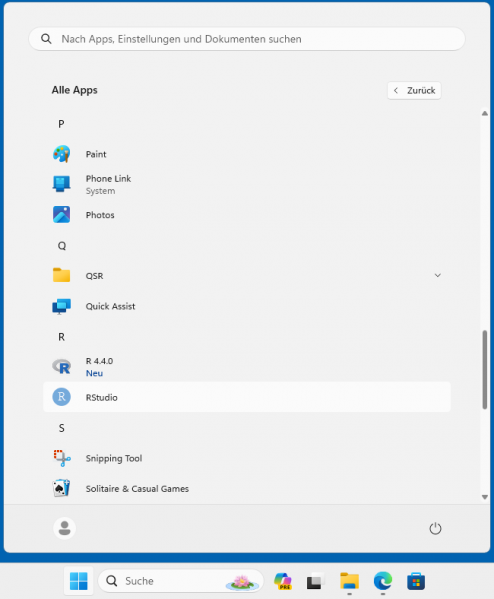Click the app list scrollbar thumb

click(x=484, y=369)
